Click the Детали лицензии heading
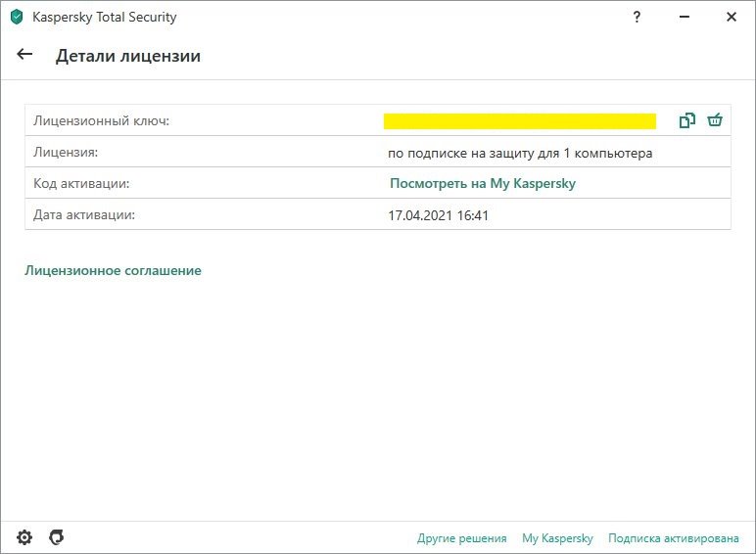This screenshot has width=756, height=554. point(127,56)
